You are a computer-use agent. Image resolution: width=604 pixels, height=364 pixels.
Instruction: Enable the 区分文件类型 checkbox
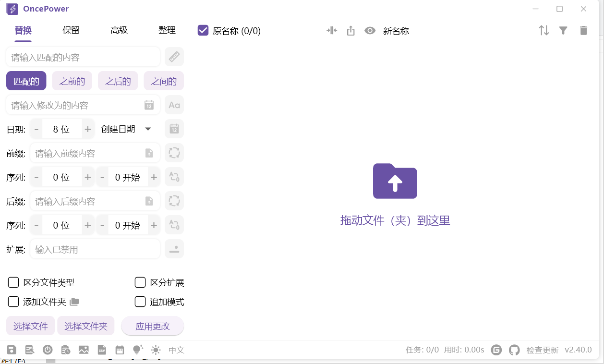pyautogui.click(x=13, y=282)
